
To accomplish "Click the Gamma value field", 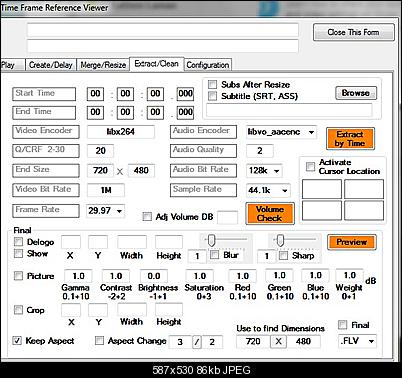I will (x=78, y=276).
